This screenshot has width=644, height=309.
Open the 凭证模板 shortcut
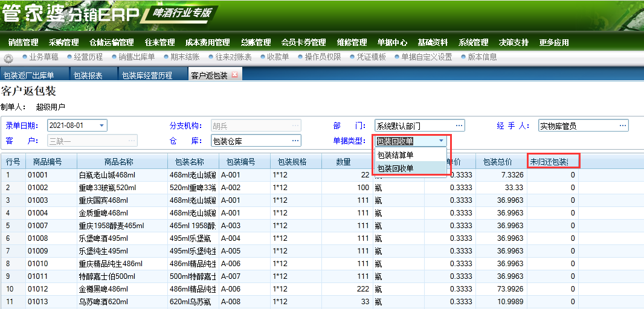point(367,57)
